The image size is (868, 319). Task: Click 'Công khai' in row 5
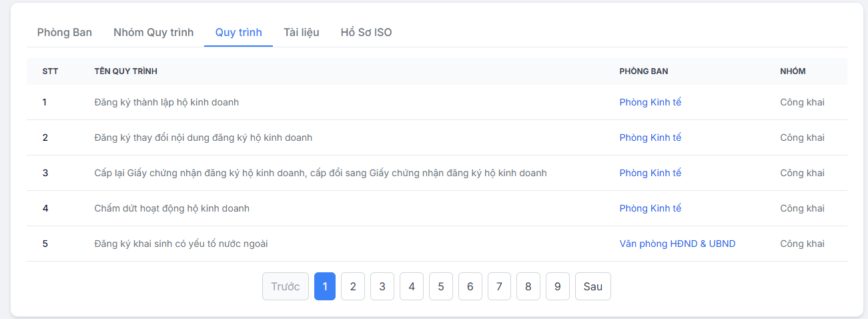tap(802, 244)
